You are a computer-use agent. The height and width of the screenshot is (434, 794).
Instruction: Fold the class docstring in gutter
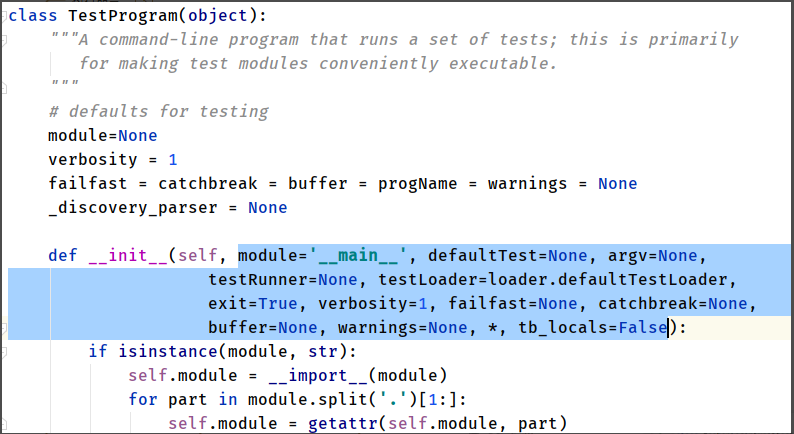5,40
